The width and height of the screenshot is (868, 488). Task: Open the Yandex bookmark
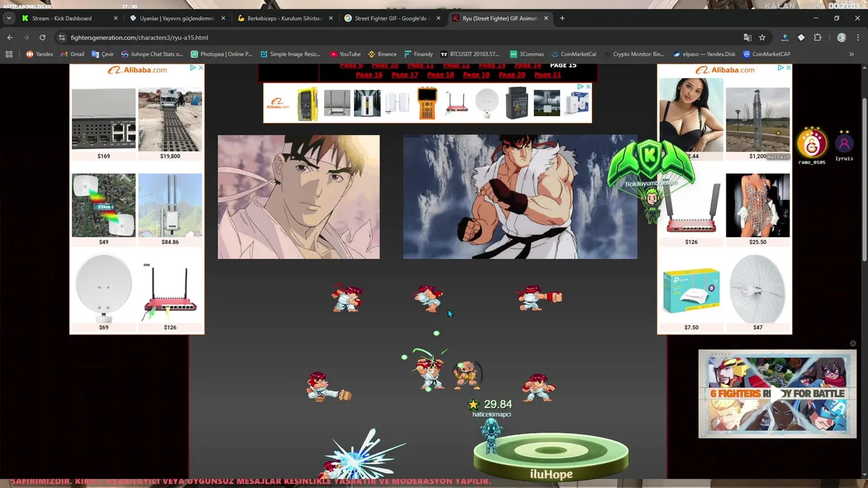(x=39, y=54)
